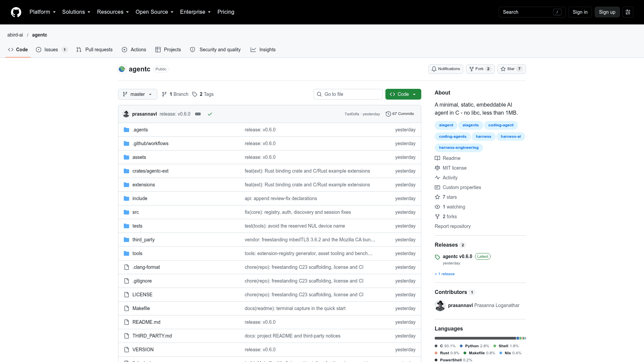Switch to the Issues tab
Image resolution: width=644 pixels, height=362 pixels.
coord(52,50)
